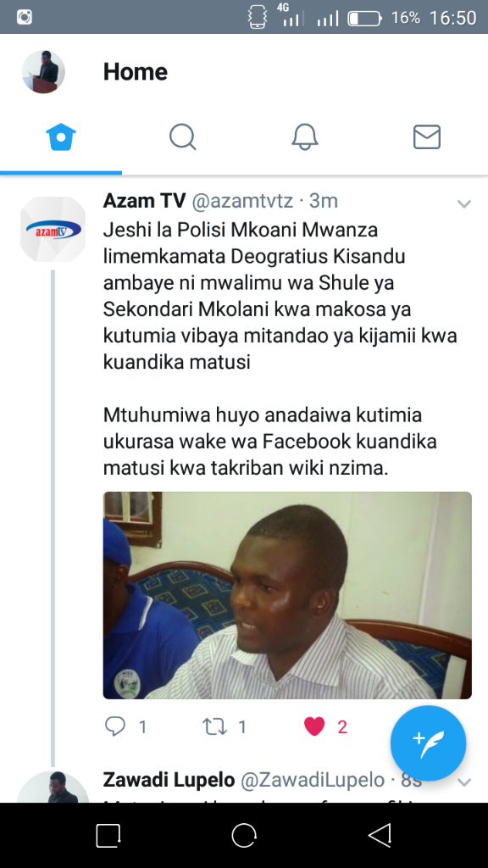Image resolution: width=488 pixels, height=868 pixels.
Task: Open the Search tab magnifier icon
Action: click(x=183, y=136)
